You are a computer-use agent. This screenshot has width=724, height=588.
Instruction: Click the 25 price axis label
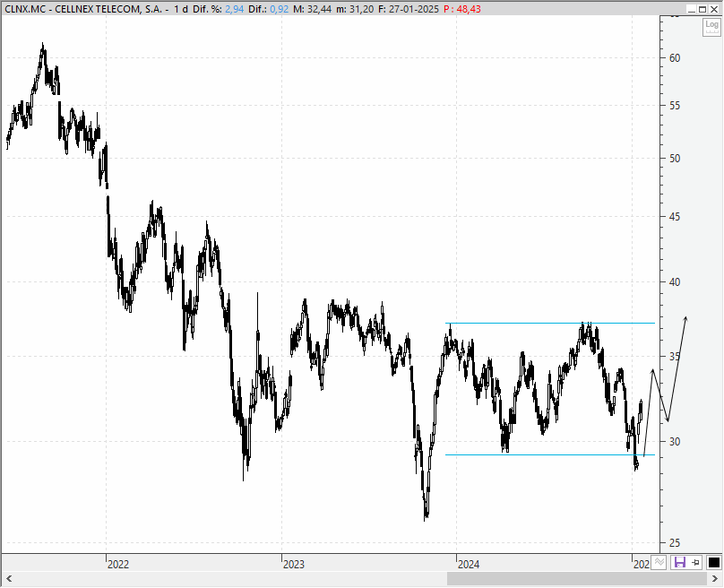[675, 542]
